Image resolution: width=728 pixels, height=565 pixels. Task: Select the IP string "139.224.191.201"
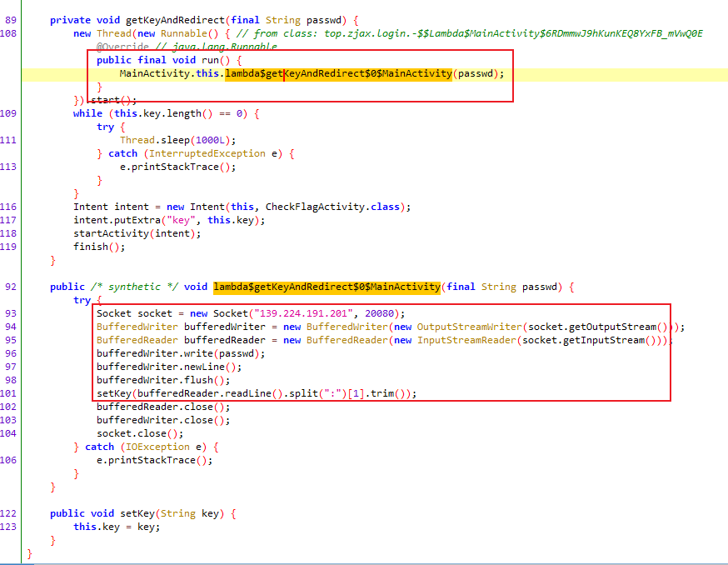point(303,313)
